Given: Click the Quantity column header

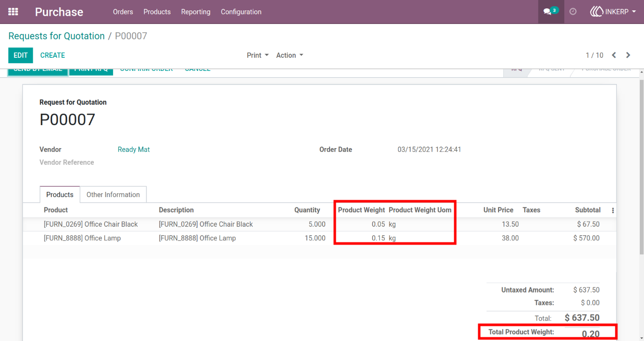Looking at the screenshot, I should click(x=307, y=210).
